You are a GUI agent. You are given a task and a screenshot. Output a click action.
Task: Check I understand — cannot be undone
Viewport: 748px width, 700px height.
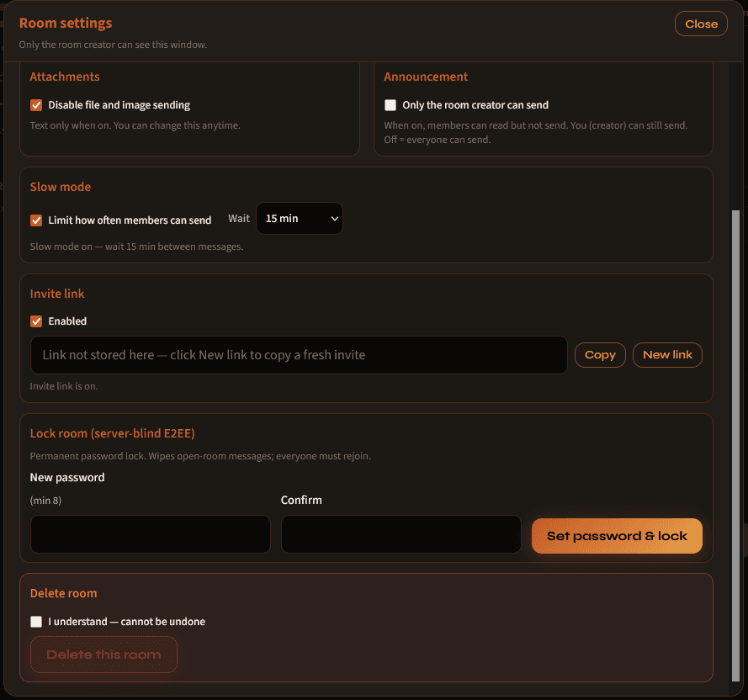click(36, 622)
